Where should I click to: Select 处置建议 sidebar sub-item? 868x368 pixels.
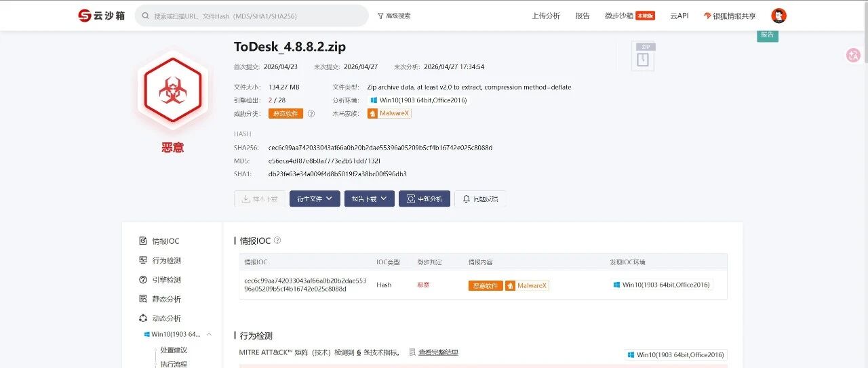tap(174, 350)
